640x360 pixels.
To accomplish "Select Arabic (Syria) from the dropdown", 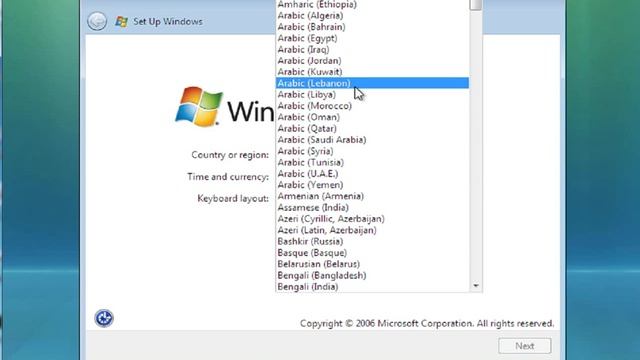I will click(x=372, y=151).
